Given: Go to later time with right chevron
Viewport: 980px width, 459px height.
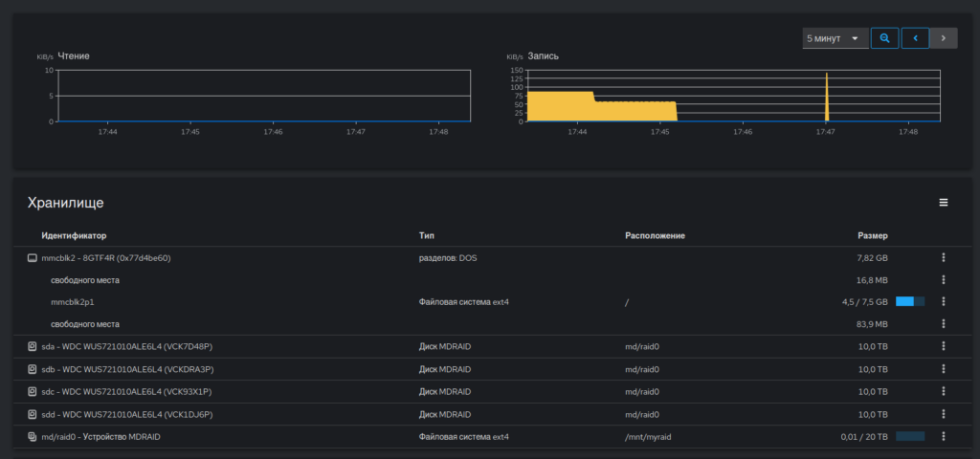Looking at the screenshot, I should (x=944, y=38).
